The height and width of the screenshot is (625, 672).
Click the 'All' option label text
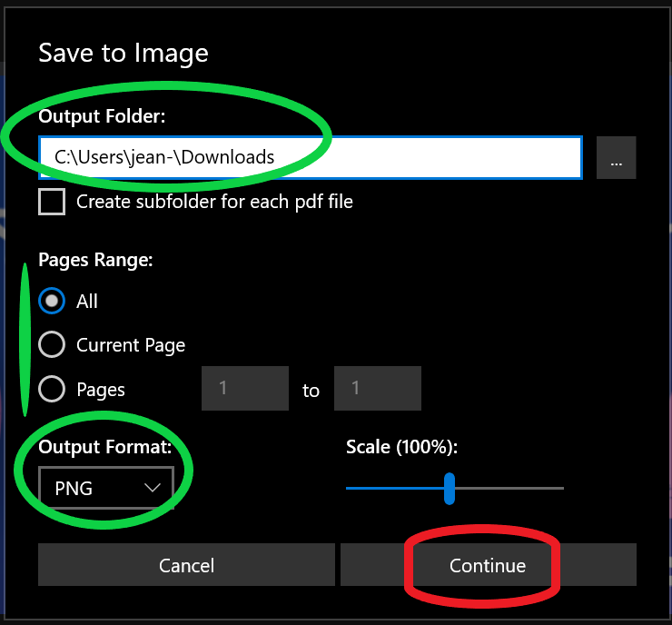pyautogui.click(x=87, y=302)
